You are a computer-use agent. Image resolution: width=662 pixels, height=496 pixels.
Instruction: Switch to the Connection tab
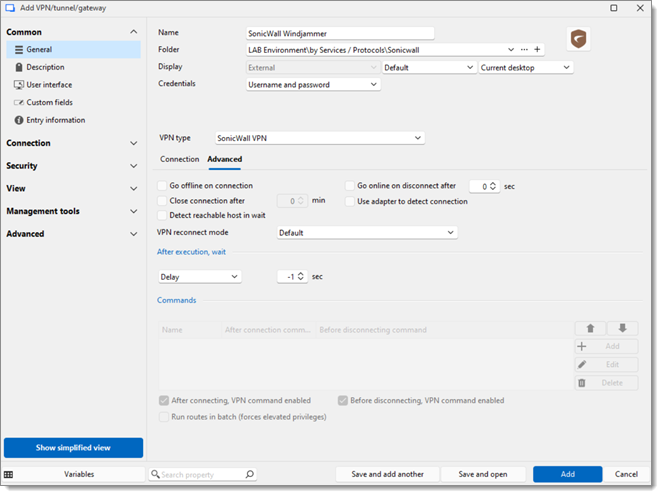[x=179, y=159]
